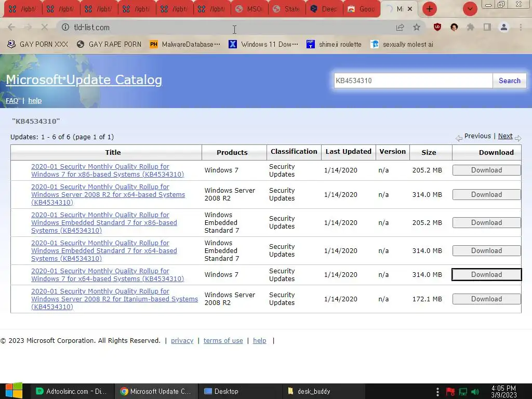532x399 pixels.
Task: Open desk_buddy folder on taskbar
Action: tap(324, 391)
